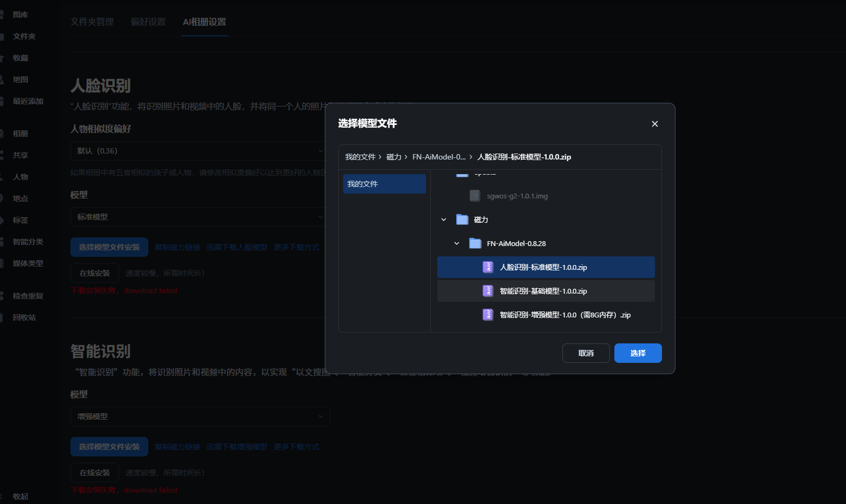Screen dimensions: 846x504
Task: Close the model file selection dialog
Action: [654, 124]
